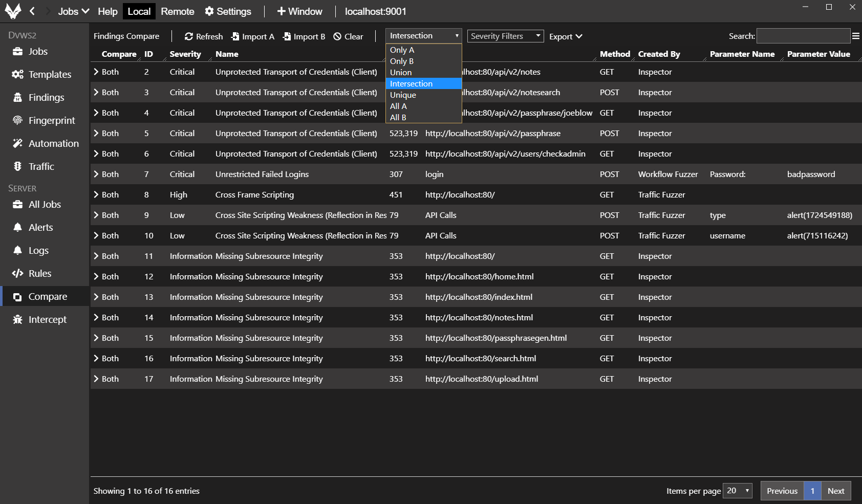862x504 pixels.
Task: Choose Only A in the dropdown list
Action: 402,50
